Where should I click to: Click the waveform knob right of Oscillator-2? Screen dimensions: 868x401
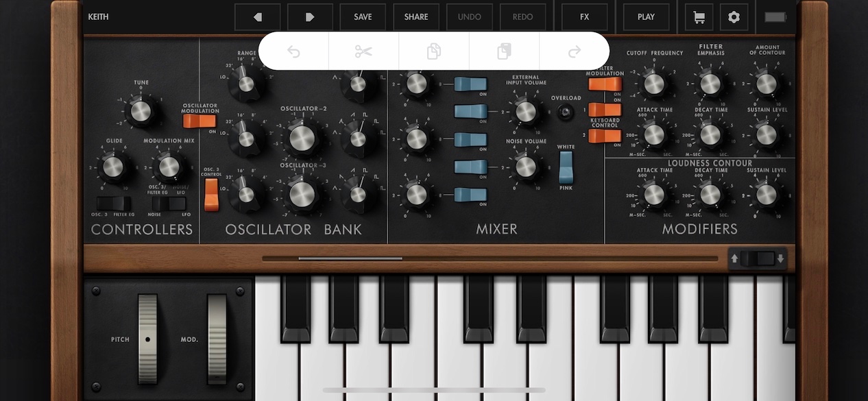point(358,139)
